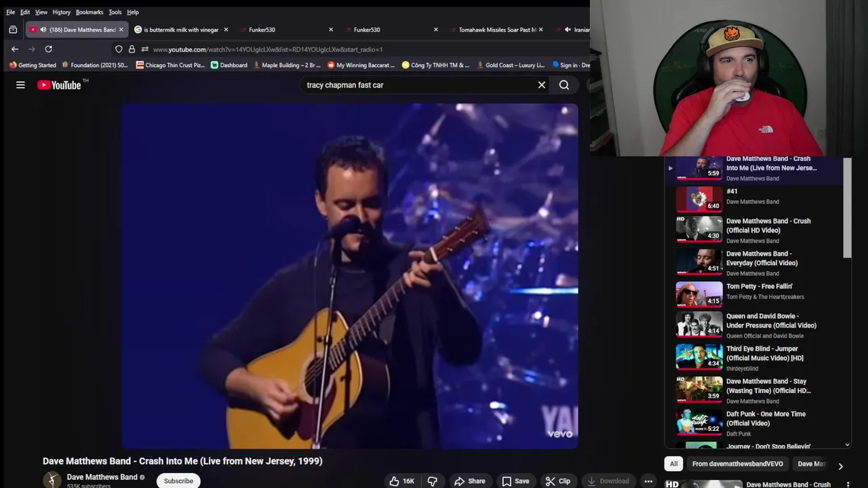Open the File menu
Viewport: 868px width, 488px height.
pos(10,12)
